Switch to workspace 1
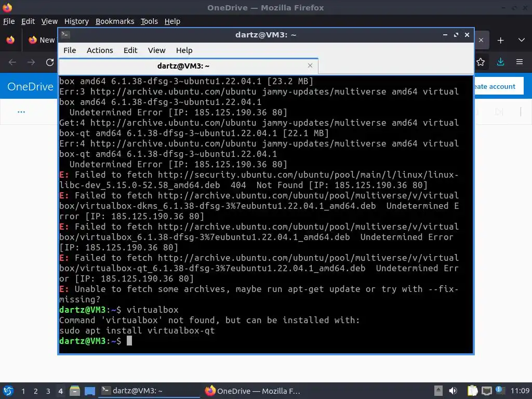This screenshot has height=399, width=532. 23,391
